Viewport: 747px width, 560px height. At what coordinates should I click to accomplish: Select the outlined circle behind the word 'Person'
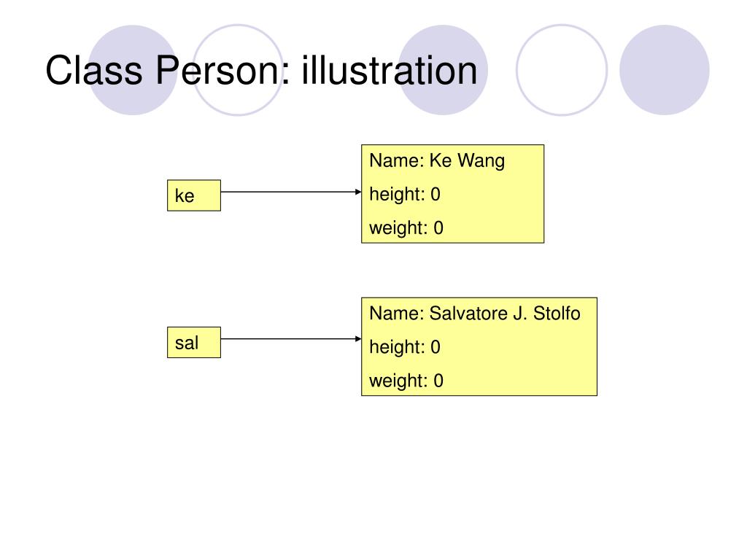click(x=238, y=70)
